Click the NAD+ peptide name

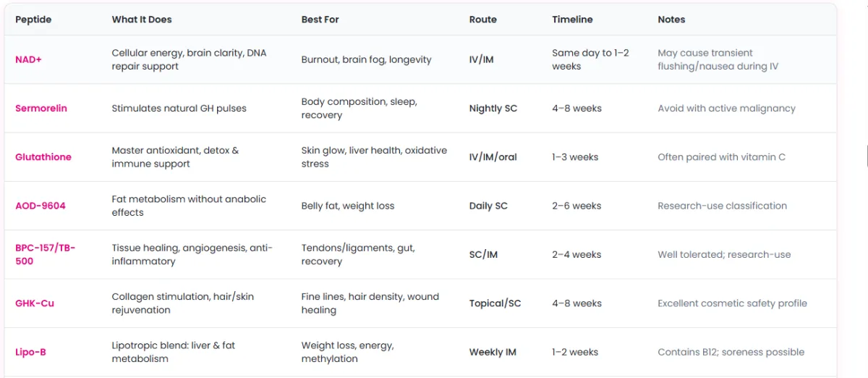click(28, 59)
